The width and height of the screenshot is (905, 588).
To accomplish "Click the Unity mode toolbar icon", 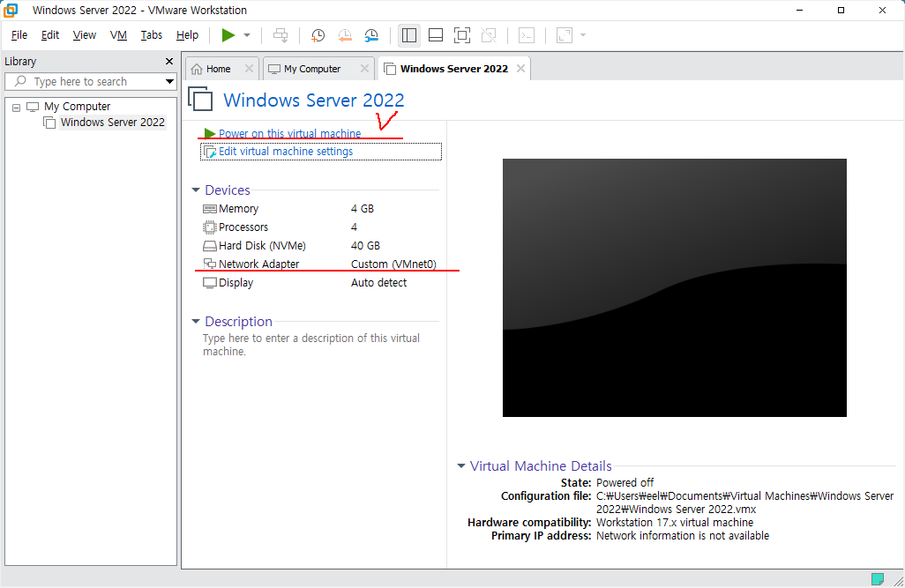I will pyautogui.click(x=489, y=35).
